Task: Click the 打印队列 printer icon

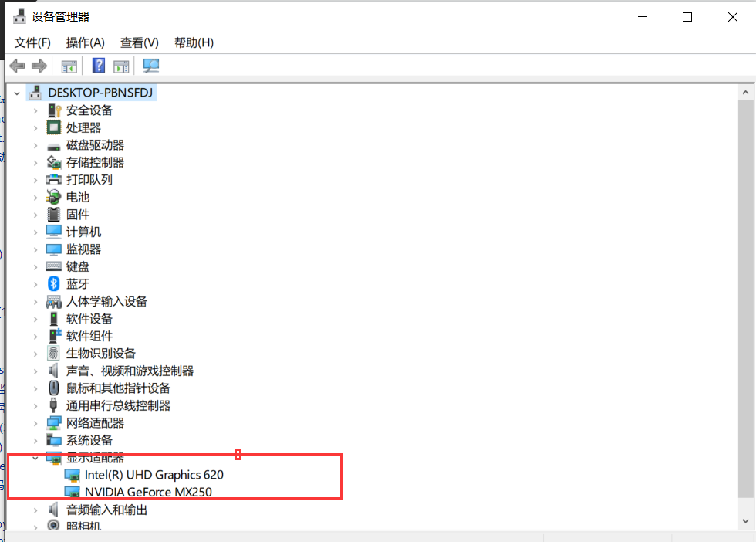Action: pos(53,180)
